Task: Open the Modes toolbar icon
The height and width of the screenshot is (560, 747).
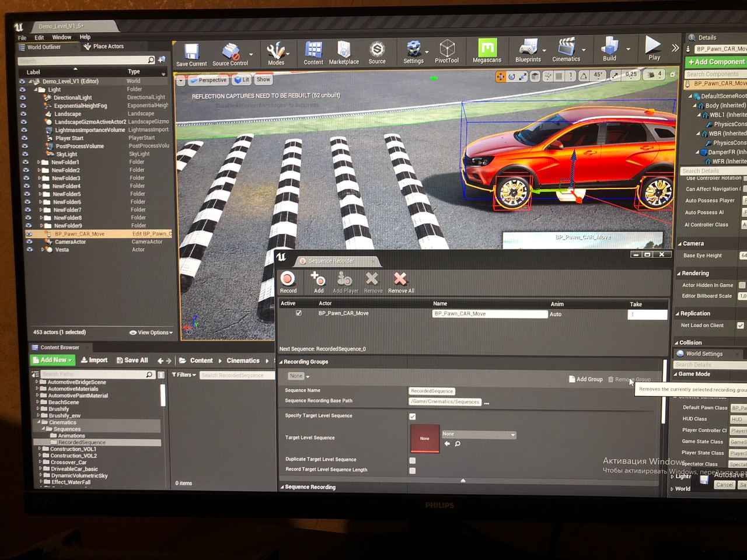Action: 275,51
